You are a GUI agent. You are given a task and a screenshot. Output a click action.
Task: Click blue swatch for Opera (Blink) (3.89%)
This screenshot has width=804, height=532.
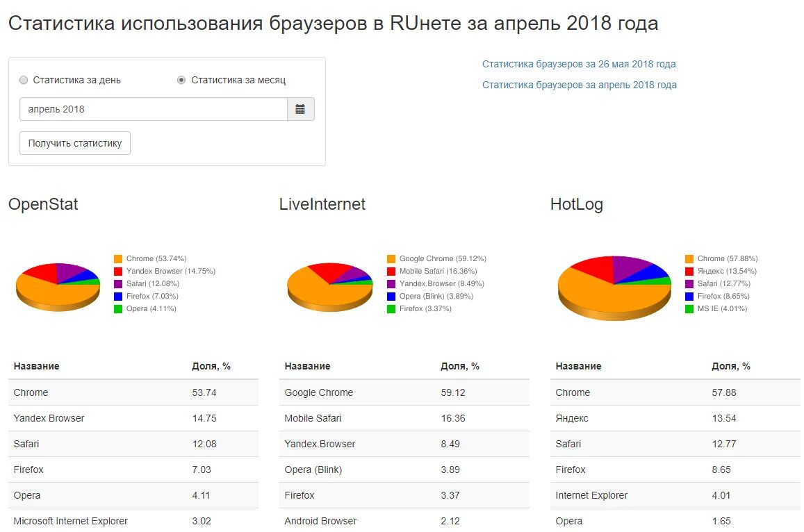coord(391,297)
